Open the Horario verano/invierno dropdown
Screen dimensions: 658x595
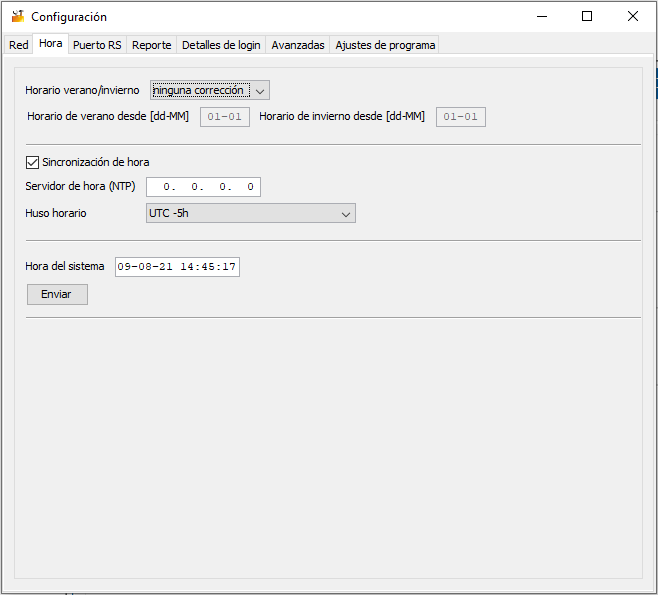210,90
